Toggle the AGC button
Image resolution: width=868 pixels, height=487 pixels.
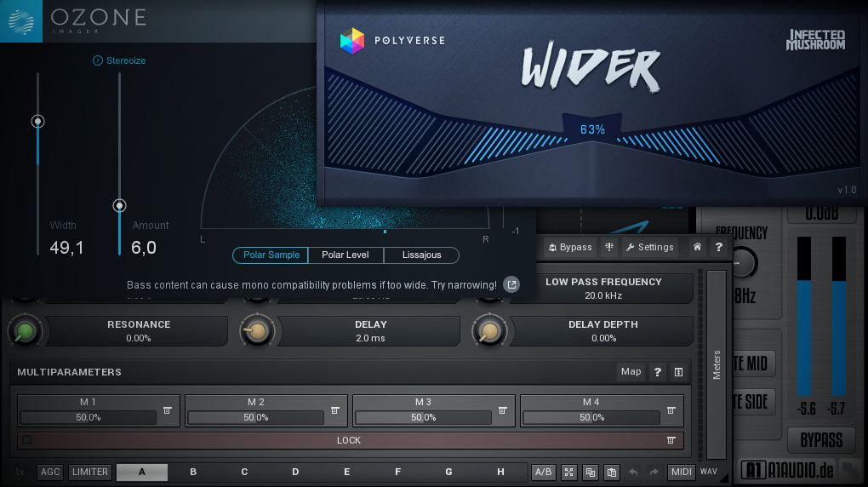pyautogui.click(x=50, y=472)
